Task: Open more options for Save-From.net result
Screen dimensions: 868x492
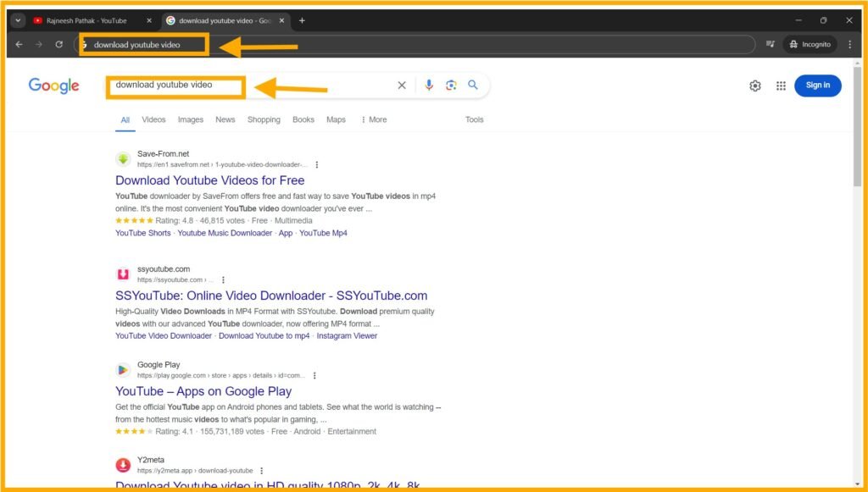Action: (317, 165)
